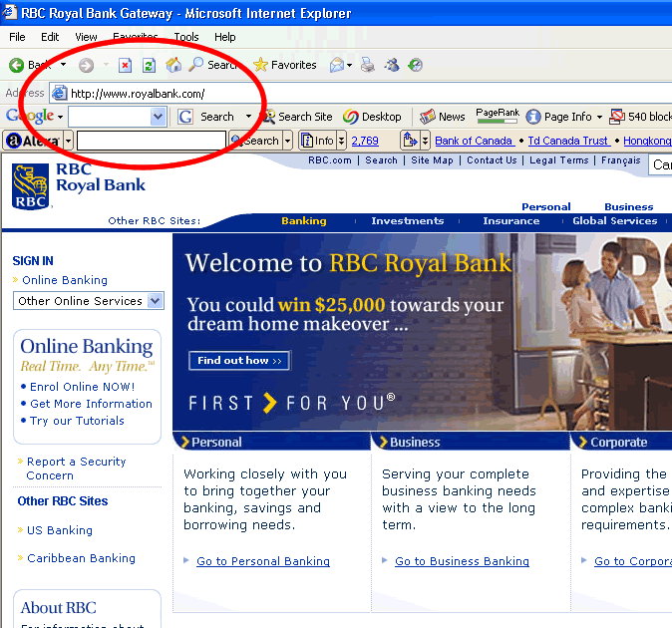Click the globe icon at the toolbar's end
Viewport: 672px width, 628px height.
click(415, 65)
